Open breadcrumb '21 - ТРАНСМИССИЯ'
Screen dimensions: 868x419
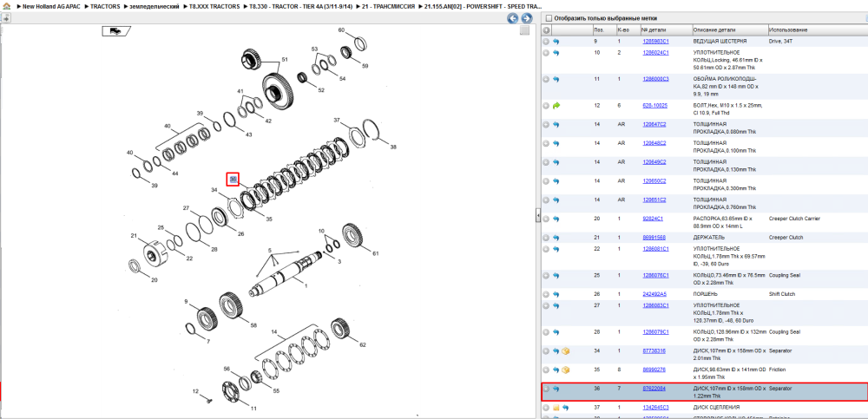point(388,6)
